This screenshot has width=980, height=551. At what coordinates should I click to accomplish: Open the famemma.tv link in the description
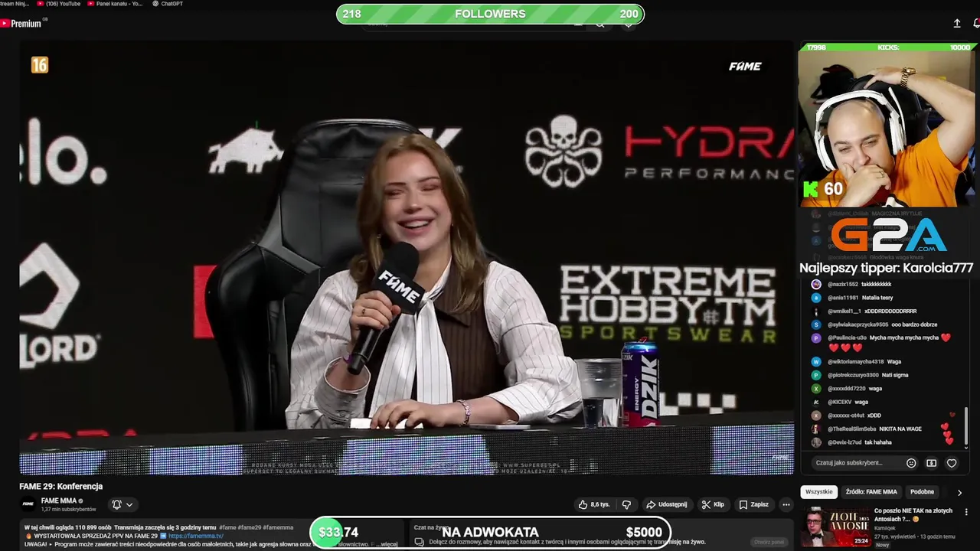[x=195, y=536]
